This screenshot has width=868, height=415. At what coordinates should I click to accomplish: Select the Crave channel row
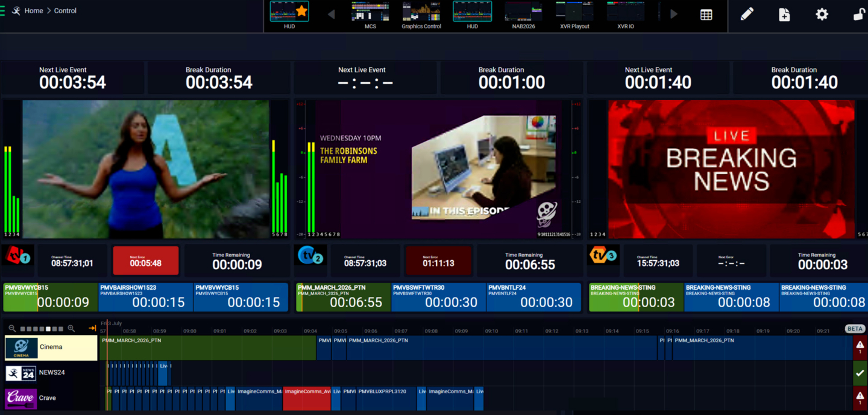pos(51,398)
